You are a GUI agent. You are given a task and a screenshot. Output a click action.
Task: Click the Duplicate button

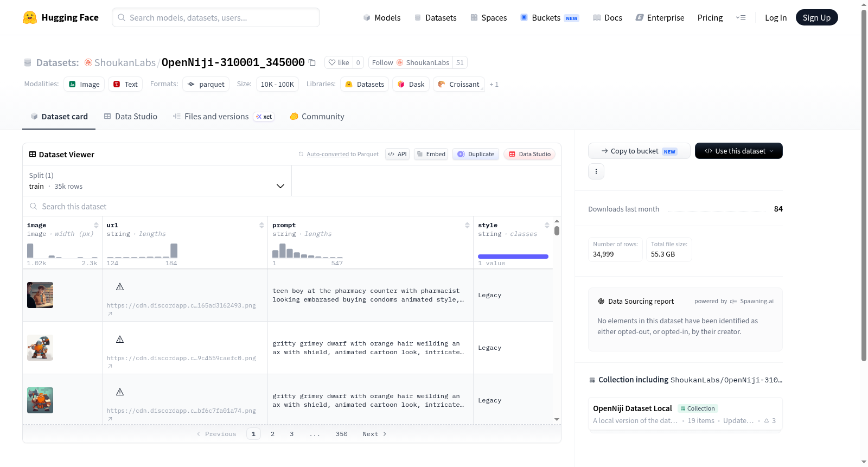475,154
